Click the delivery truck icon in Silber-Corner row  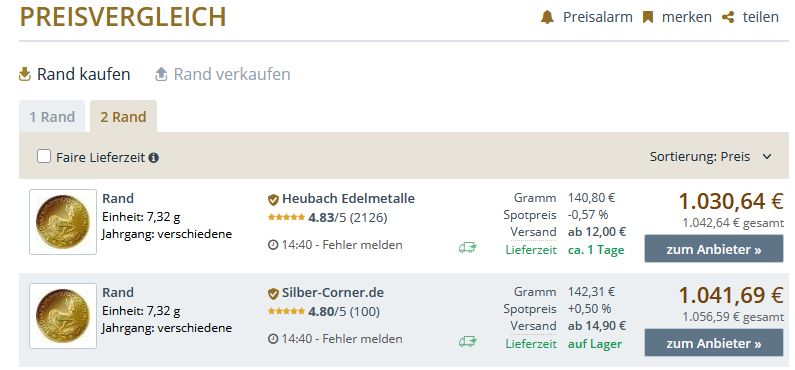(x=467, y=342)
